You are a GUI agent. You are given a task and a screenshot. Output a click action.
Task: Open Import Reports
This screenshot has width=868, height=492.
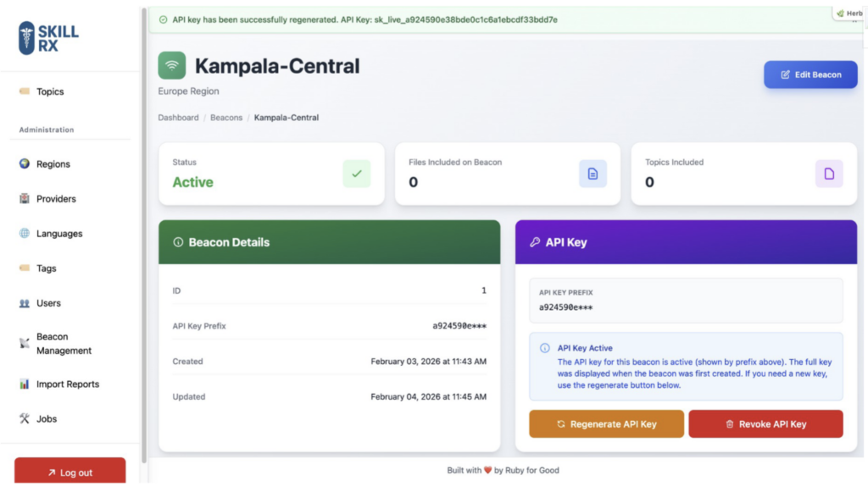[x=68, y=384]
